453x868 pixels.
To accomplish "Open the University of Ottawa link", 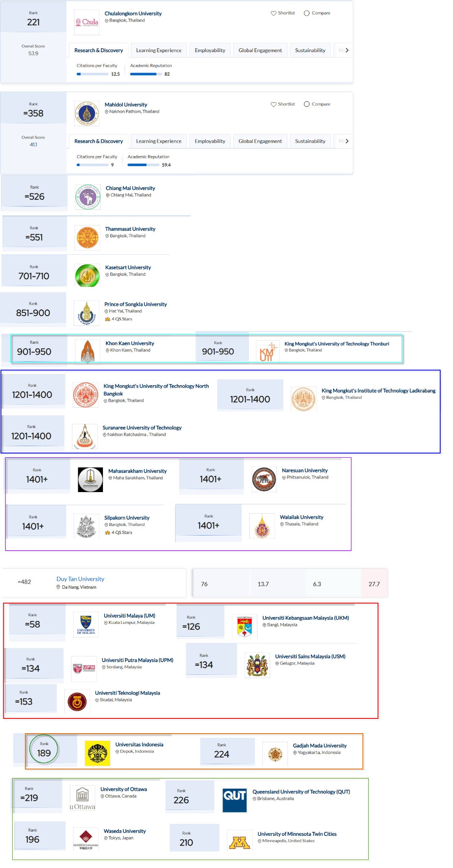I will 124,789.
